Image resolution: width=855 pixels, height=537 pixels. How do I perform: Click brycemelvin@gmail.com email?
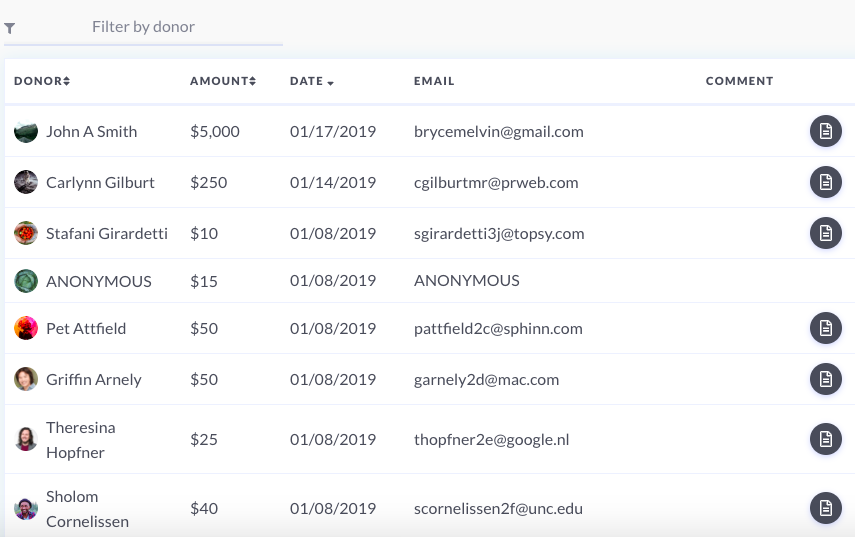click(498, 131)
